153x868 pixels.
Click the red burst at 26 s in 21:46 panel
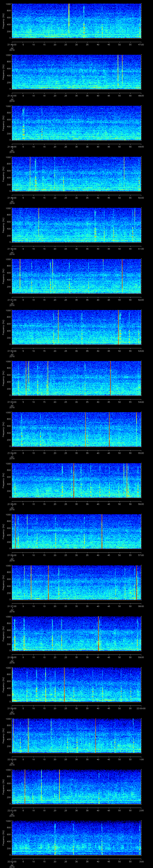pos(69,19)
